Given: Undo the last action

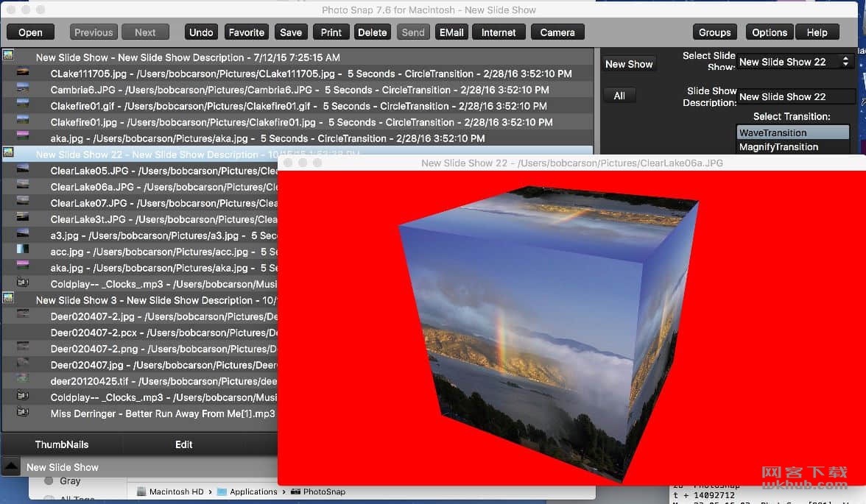Looking at the screenshot, I should pyautogui.click(x=201, y=32).
